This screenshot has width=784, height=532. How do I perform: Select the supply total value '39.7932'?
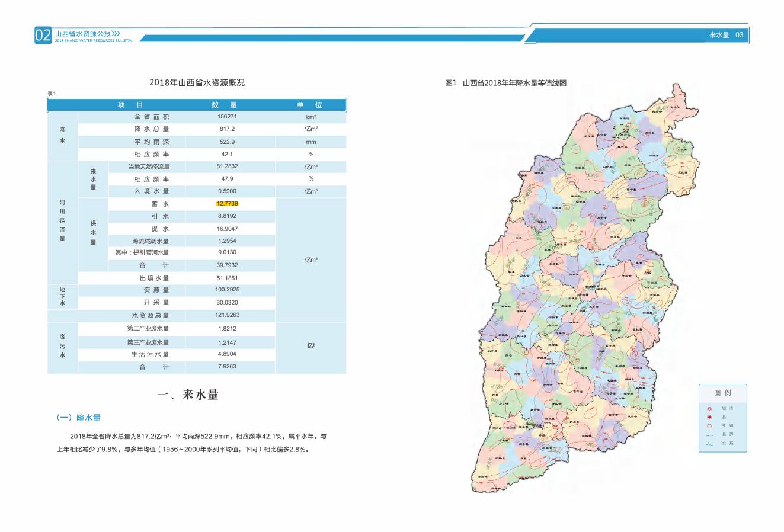point(227,265)
